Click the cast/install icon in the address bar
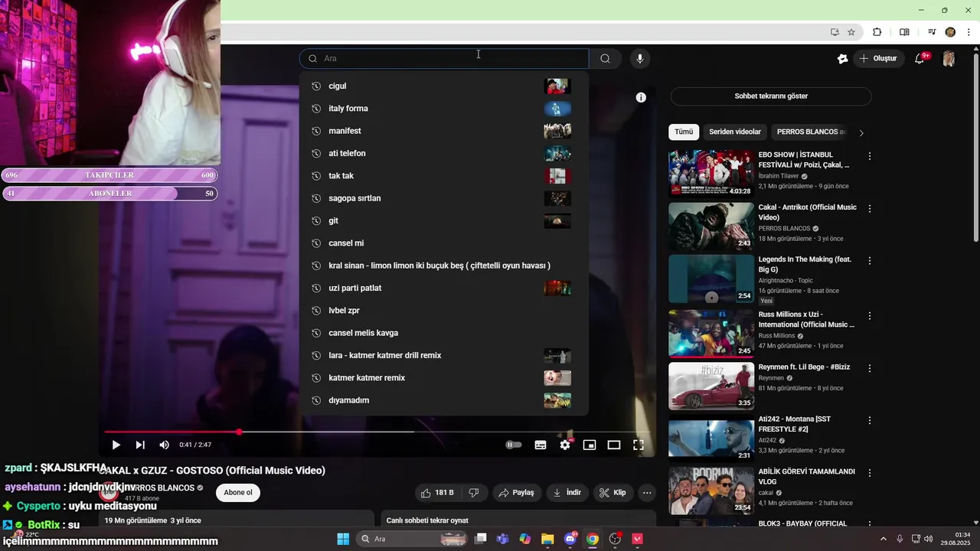Screen dimensions: 980x551 (835, 32)
